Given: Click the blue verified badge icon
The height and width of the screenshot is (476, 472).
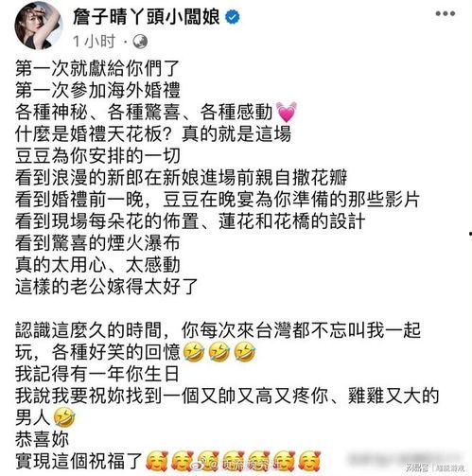Looking at the screenshot, I should coord(233,16).
